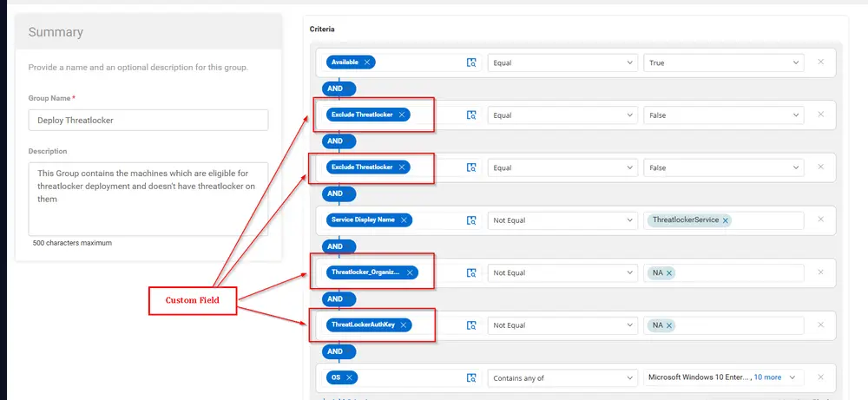Remove the ThreatlockerService value chip
868x400 pixels.
point(725,220)
